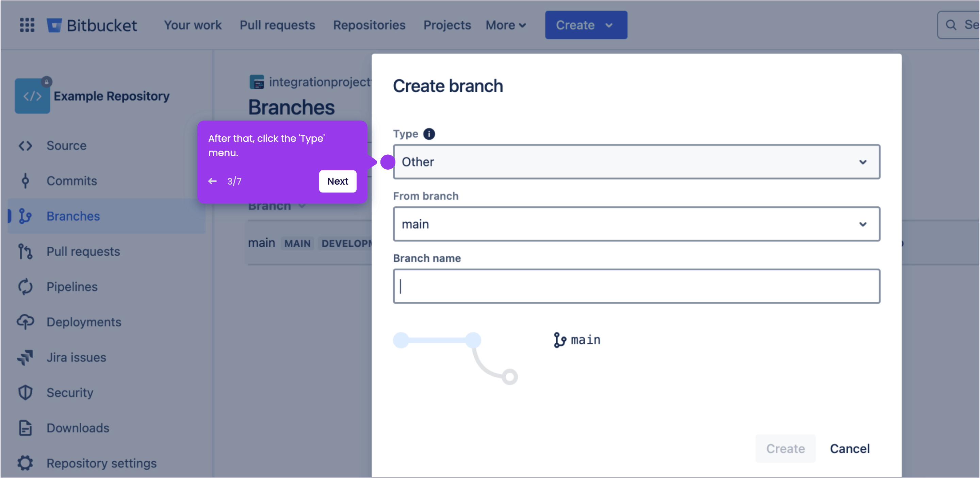Select Source in the sidebar
The width and height of the screenshot is (980, 478).
coord(107,146)
